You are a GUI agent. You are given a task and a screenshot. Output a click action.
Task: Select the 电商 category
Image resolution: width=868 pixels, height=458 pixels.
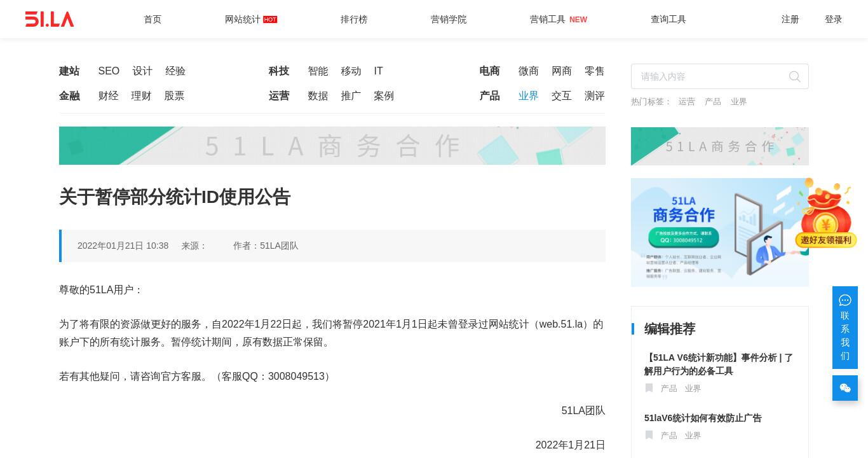490,71
